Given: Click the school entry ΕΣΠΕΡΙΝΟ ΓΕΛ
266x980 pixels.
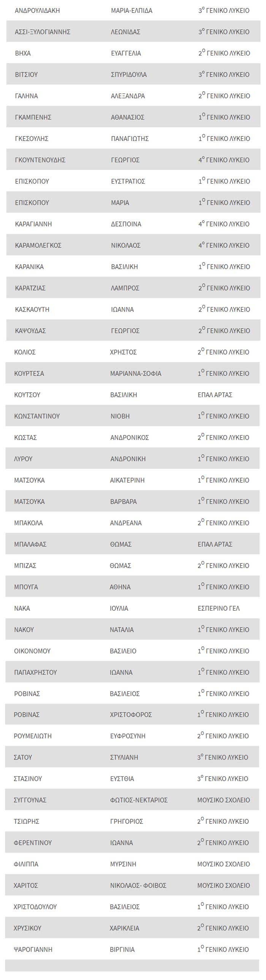Looking at the screenshot, I should point(218,608).
